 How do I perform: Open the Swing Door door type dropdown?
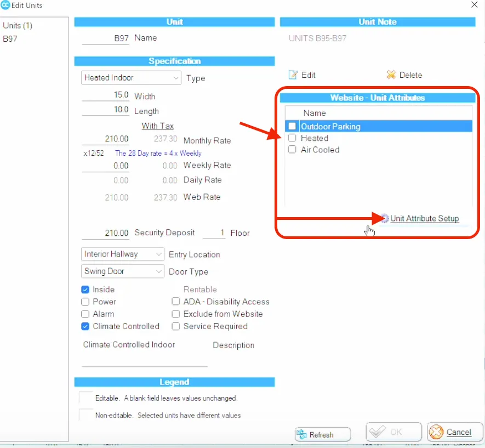click(x=123, y=271)
